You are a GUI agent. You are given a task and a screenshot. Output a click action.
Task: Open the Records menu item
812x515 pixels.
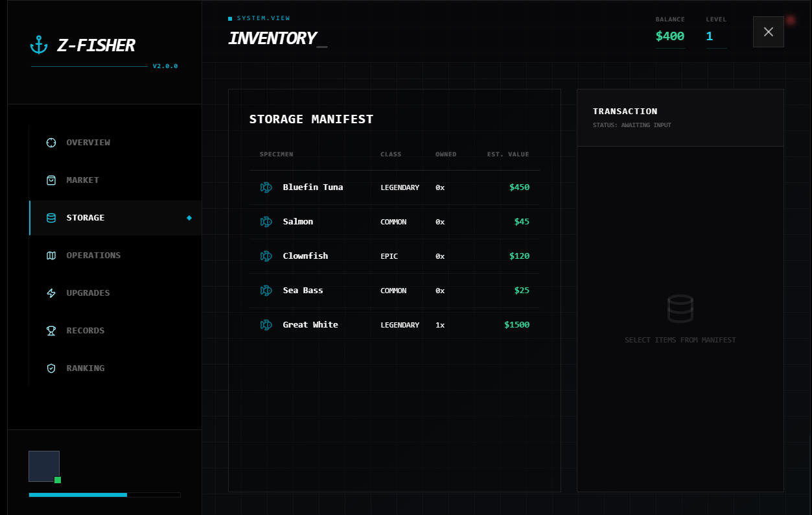[115, 331]
